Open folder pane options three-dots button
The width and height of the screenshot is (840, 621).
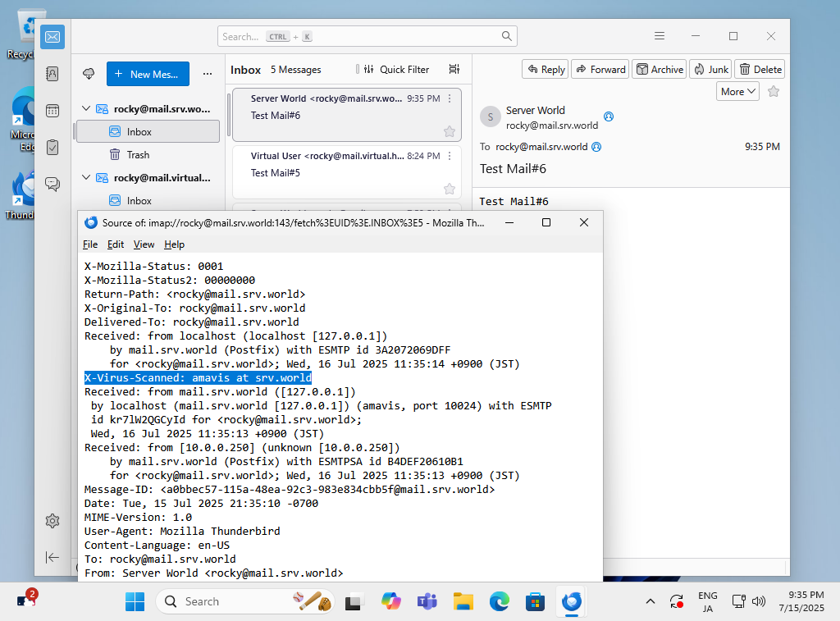coord(208,74)
